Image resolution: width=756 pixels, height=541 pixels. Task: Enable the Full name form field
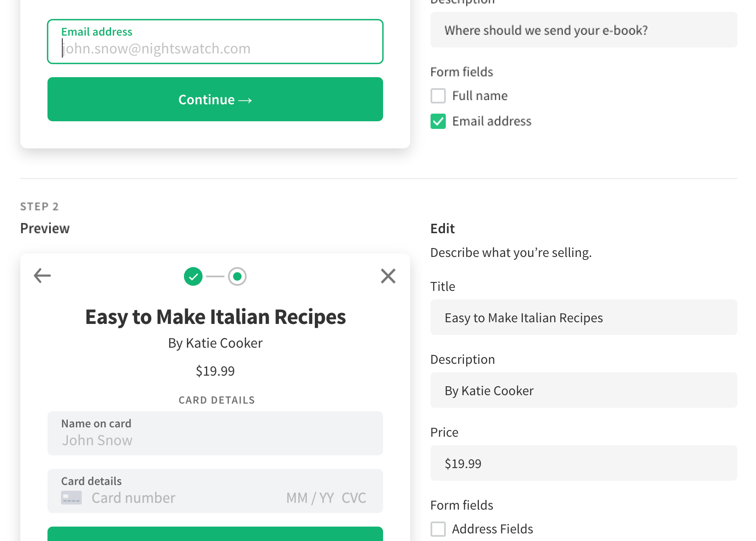(x=438, y=96)
